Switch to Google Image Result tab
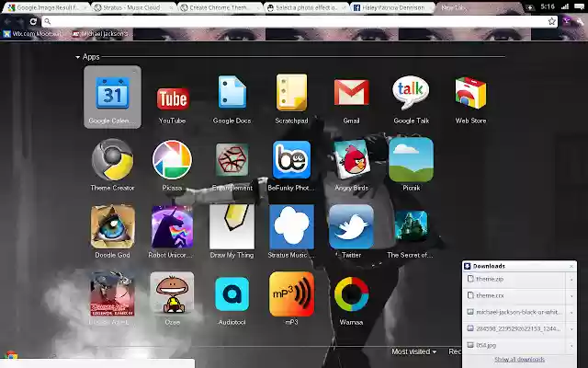 (47, 7)
